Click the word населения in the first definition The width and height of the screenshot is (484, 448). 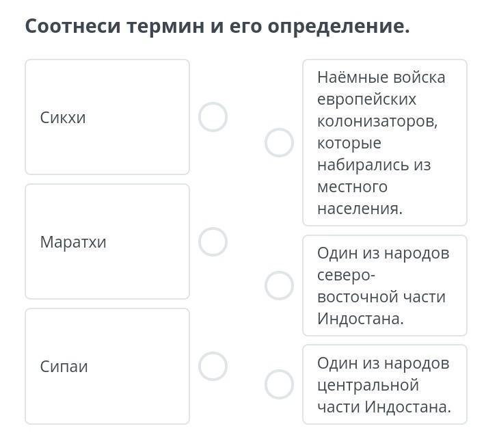360,209
